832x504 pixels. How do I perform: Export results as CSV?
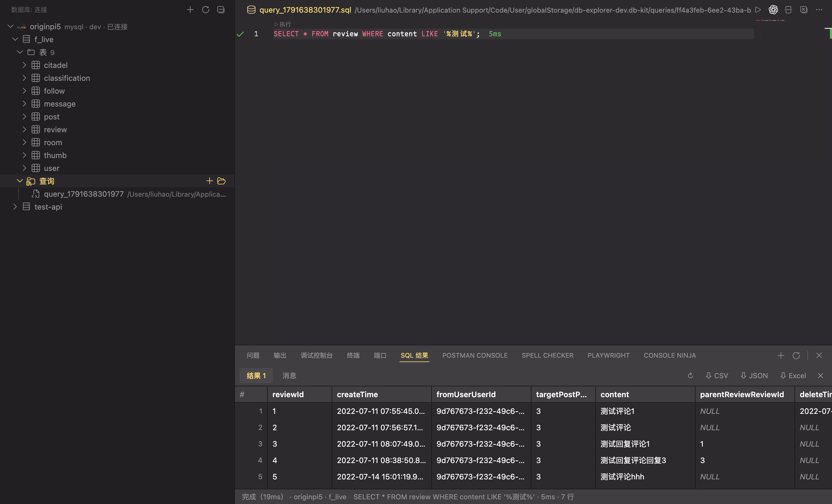tap(717, 376)
